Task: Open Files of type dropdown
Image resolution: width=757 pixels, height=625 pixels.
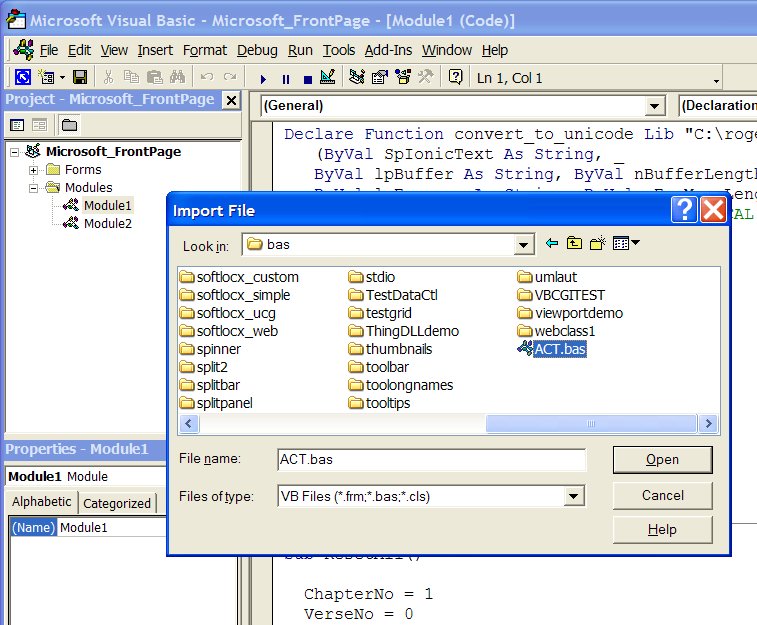Action: [x=574, y=496]
